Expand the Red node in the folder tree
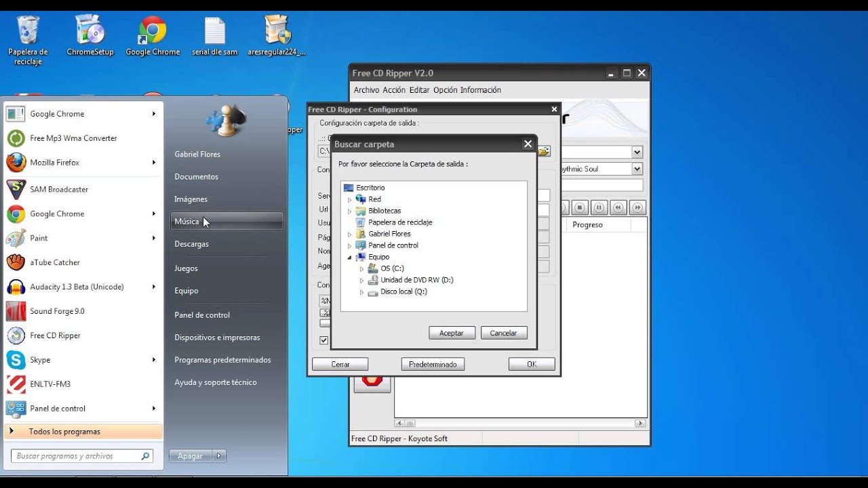Viewport: 868px width, 488px height. point(350,200)
